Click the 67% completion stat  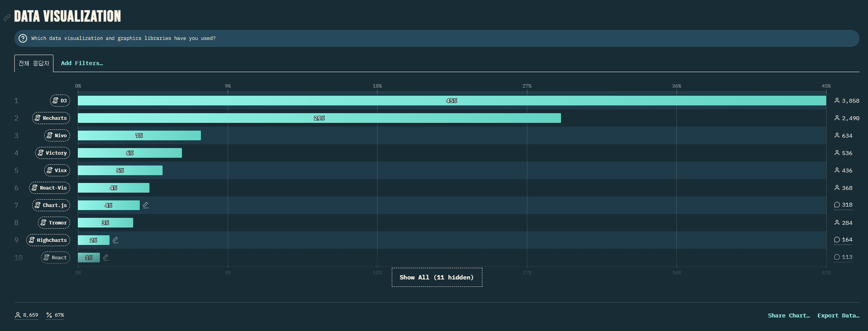tap(55, 315)
